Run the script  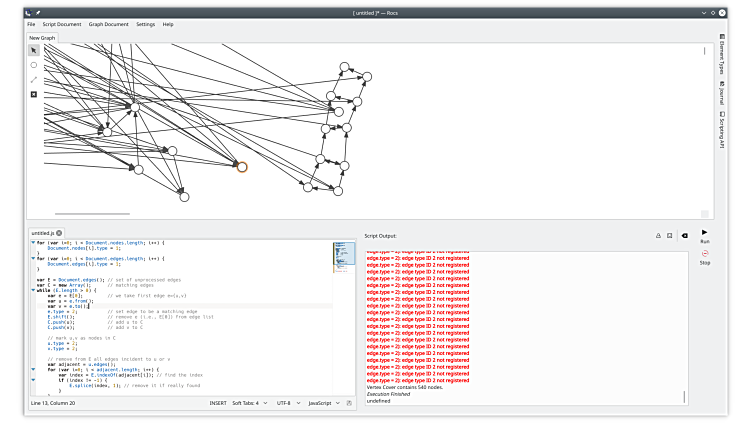click(704, 233)
